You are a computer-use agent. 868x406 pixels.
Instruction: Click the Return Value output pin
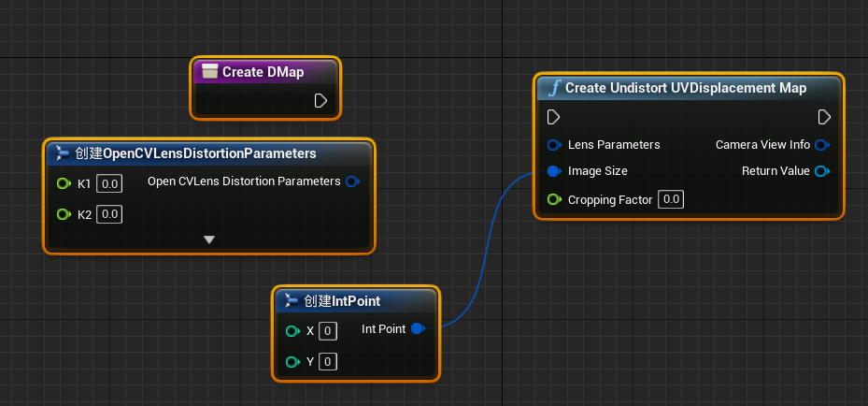pos(821,171)
